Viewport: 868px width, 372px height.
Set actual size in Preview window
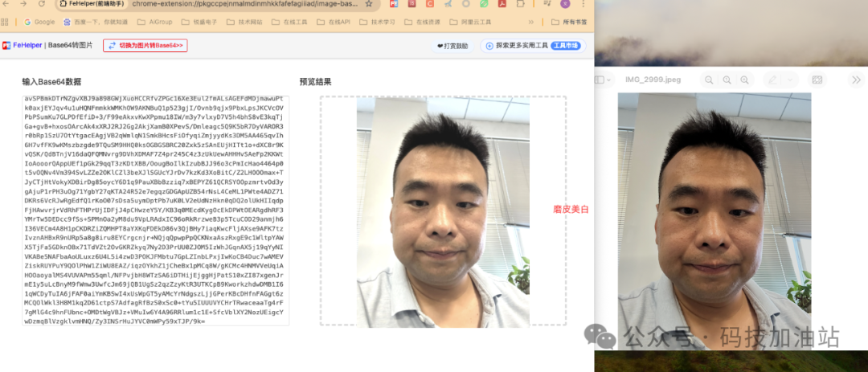click(727, 80)
